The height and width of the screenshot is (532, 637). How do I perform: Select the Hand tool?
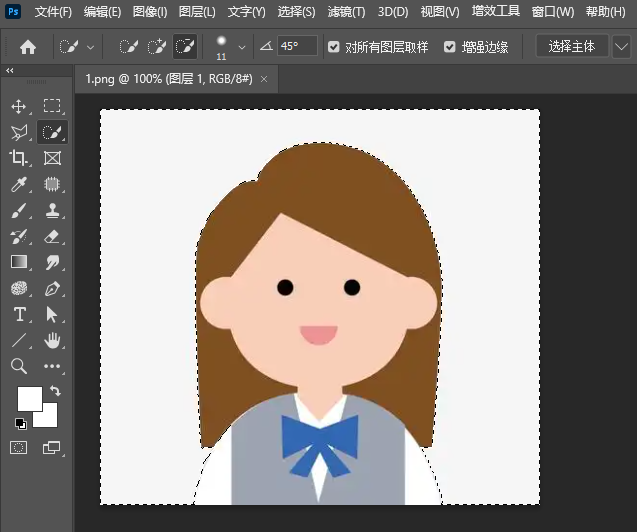tap(52, 340)
